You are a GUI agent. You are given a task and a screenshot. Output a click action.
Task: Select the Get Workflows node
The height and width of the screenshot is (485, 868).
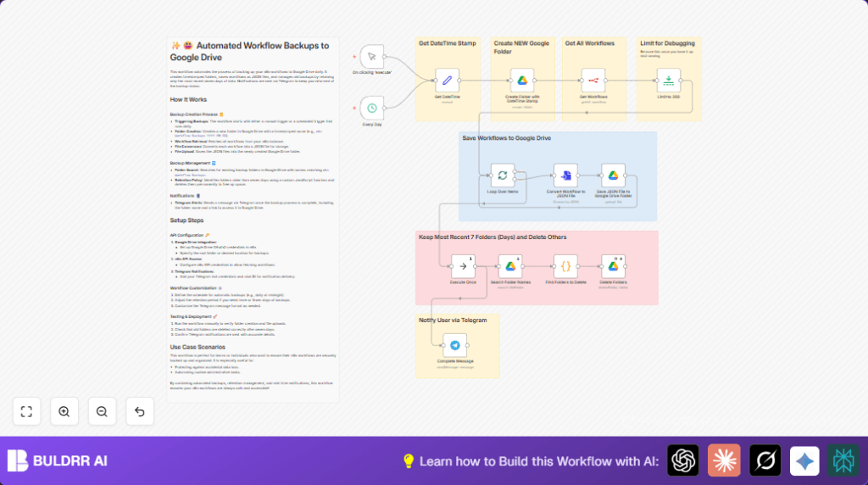pos(593,81)
